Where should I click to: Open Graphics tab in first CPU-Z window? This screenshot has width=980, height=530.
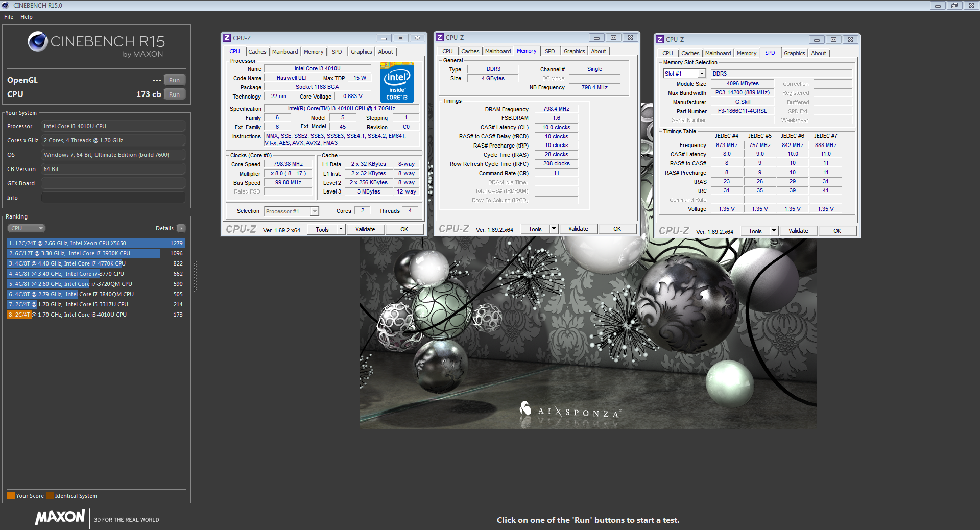(x=362, y=52)
